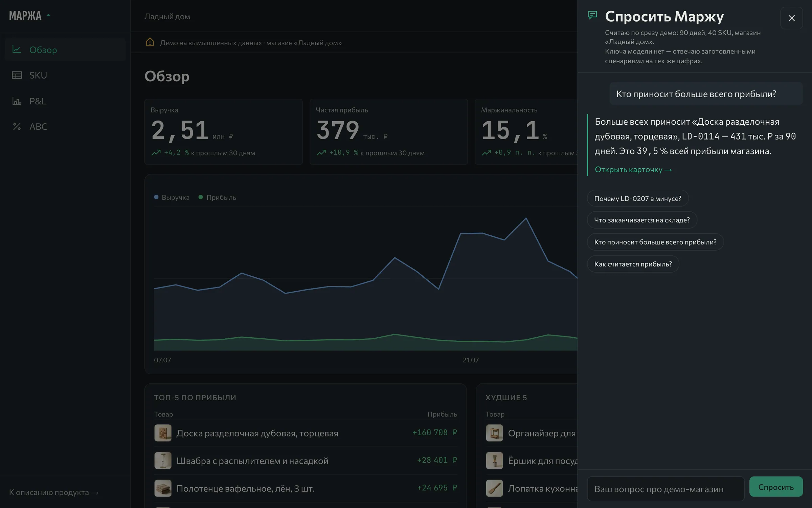Choose suggestion Почему LD-0207 в минусе?
Screen dimensions: 812x508
coord(638,198)
